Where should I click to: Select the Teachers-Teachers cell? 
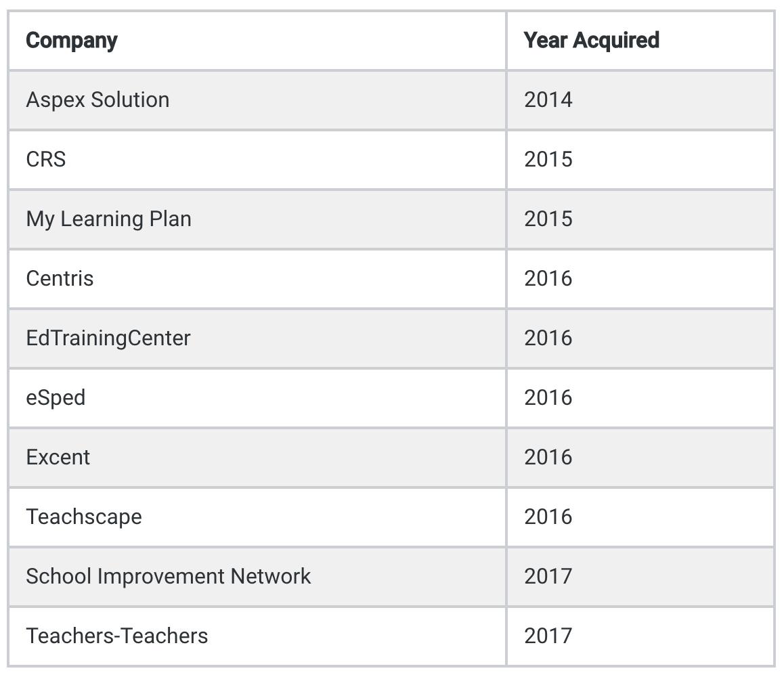pos(257,636)
